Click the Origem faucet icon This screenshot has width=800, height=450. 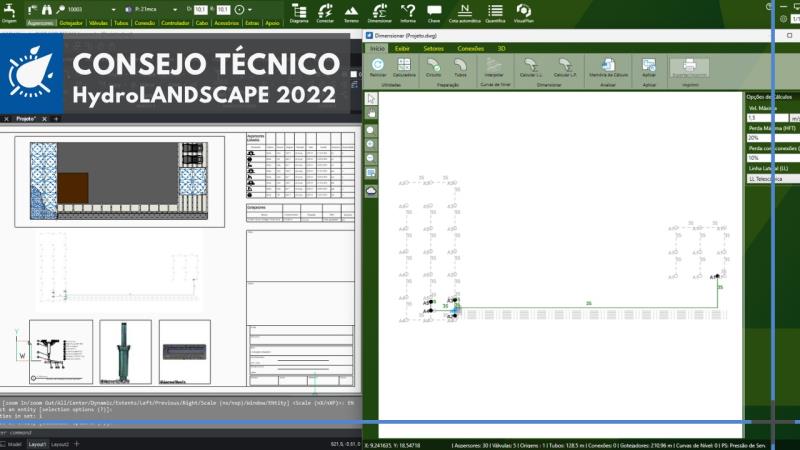tap(9, 10)
